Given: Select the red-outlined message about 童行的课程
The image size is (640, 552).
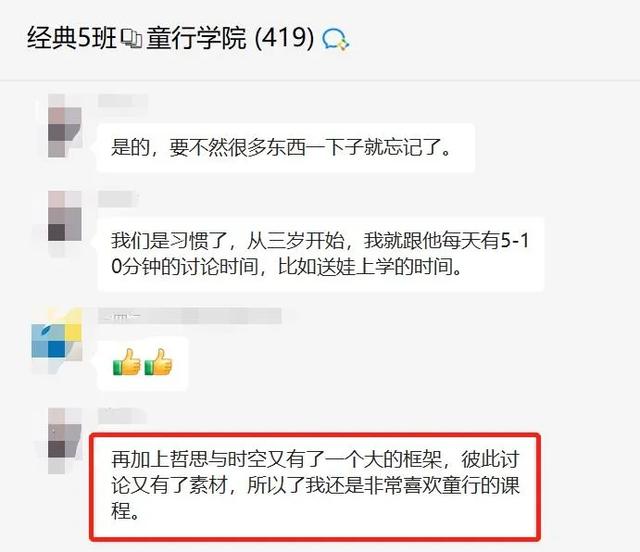Looking at the screenshot, I should (315, 486).
